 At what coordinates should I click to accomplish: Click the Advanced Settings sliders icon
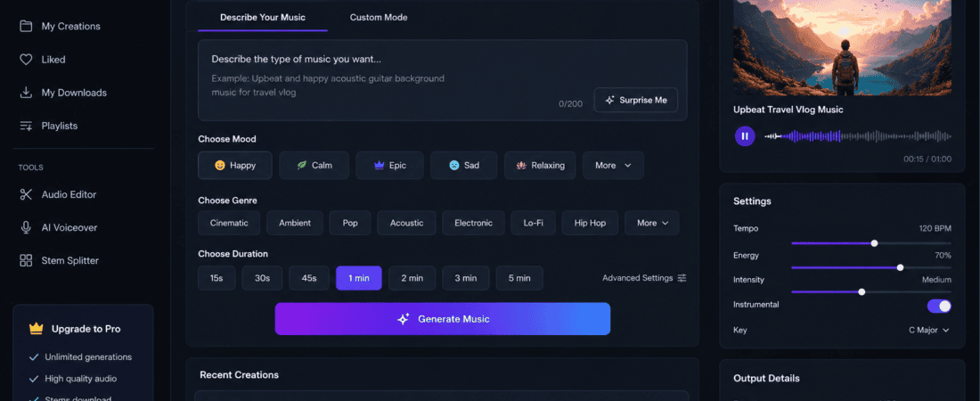(x=682, y=278)
